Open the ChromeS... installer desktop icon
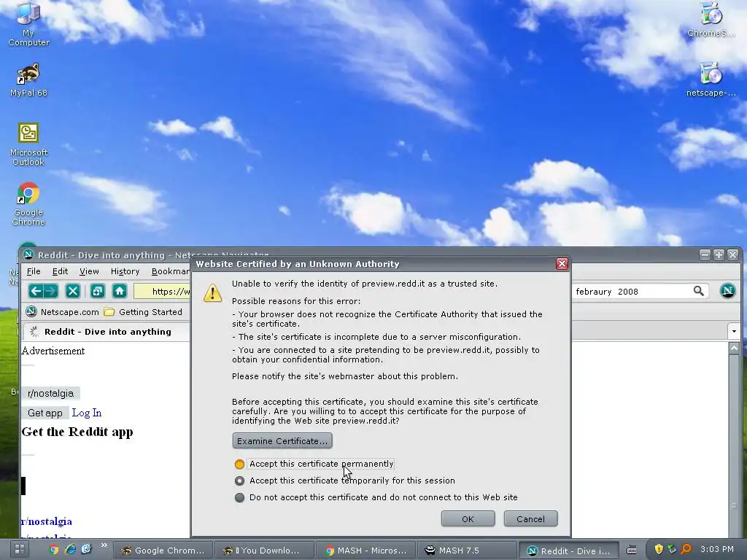 711,20
